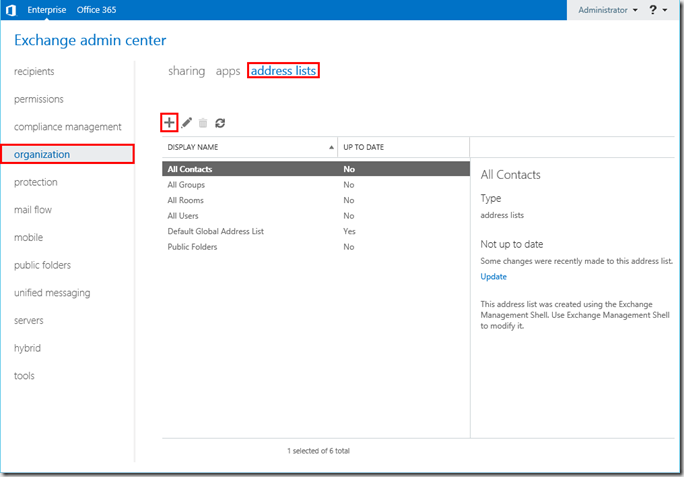Select the All Rooms address list row
684x477 pixels.
186,200
